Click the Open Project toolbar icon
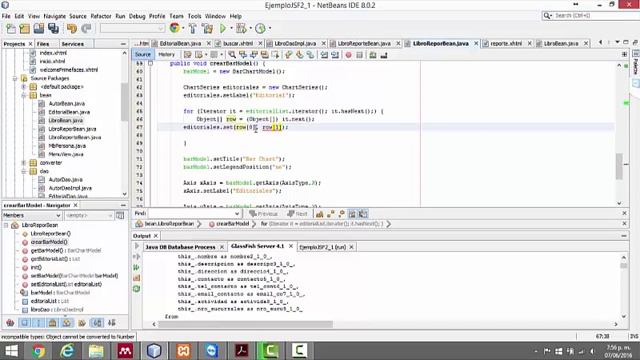This screenshot has width=640, height=360. click(39, 28)
